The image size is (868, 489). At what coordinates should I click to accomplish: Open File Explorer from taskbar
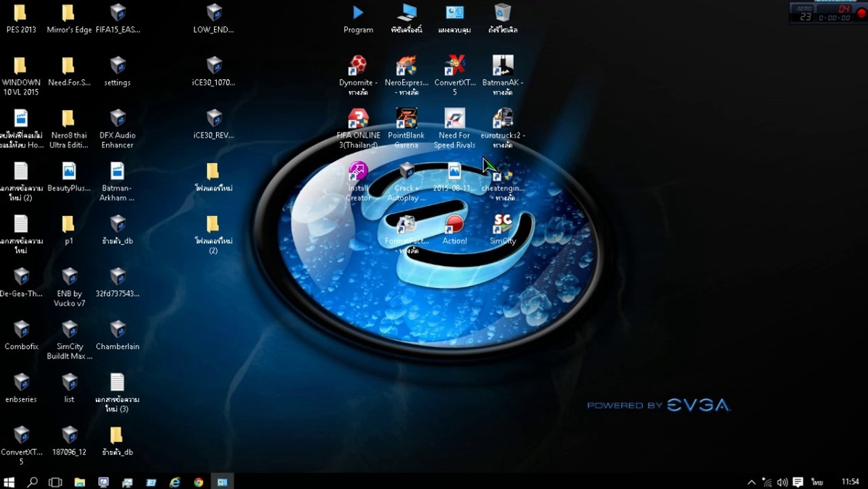pyautogui.click(x=79, y=482)
